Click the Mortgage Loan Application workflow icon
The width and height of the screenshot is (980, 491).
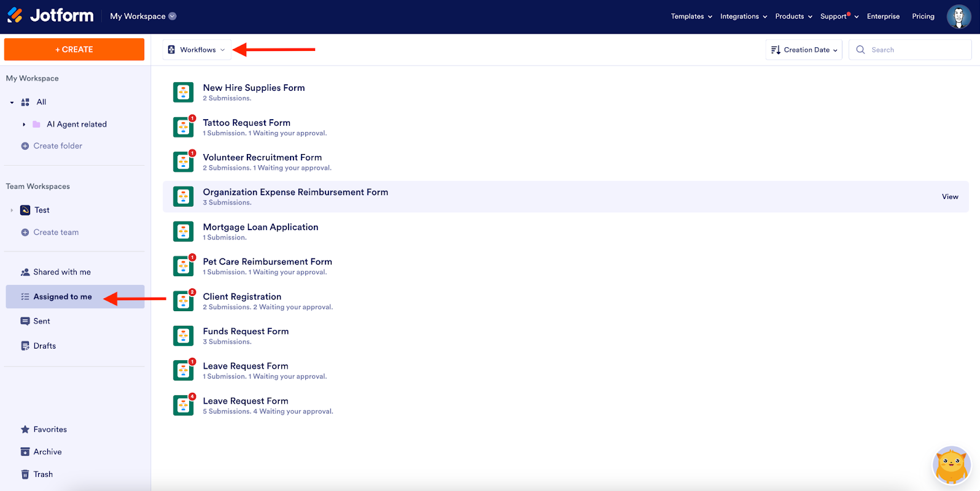(x=183, y=231)
